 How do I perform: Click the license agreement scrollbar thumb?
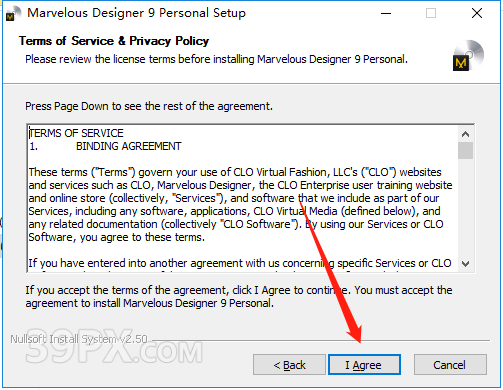pos(465,150)
